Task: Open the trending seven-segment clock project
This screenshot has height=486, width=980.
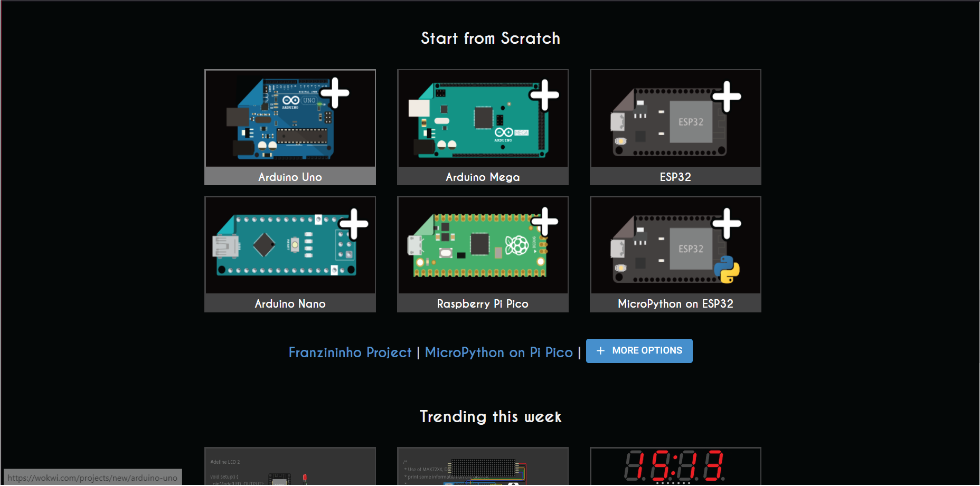Action: point(675,466)
